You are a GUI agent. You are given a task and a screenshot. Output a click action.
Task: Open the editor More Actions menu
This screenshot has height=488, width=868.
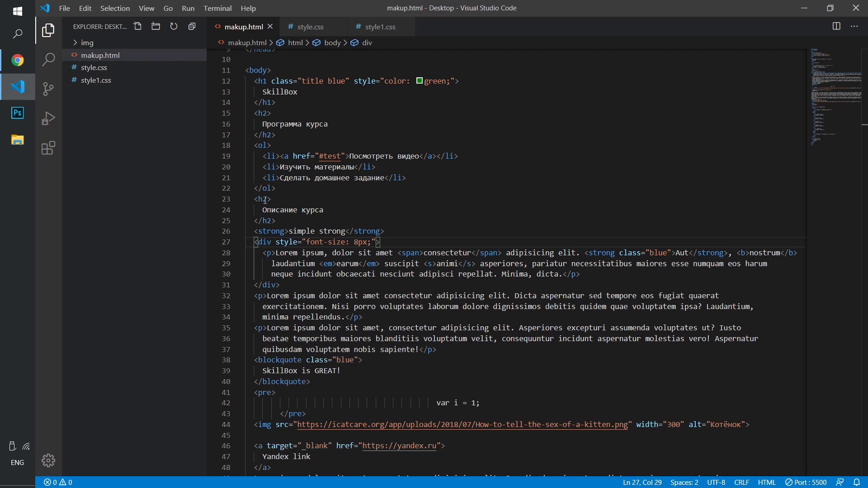tap(854, 27)
